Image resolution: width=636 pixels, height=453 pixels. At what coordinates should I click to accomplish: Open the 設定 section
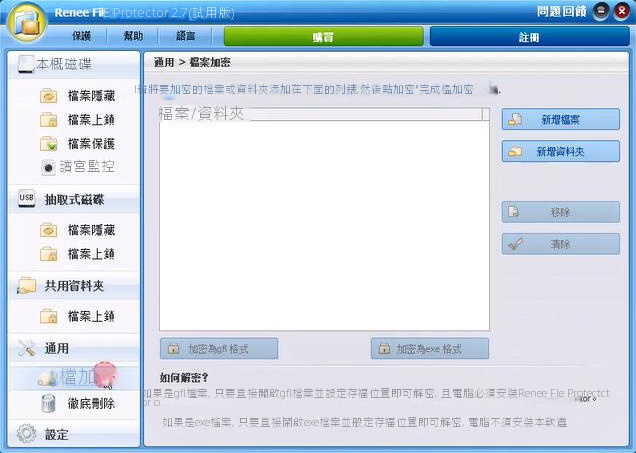click(x=74, y=434)
